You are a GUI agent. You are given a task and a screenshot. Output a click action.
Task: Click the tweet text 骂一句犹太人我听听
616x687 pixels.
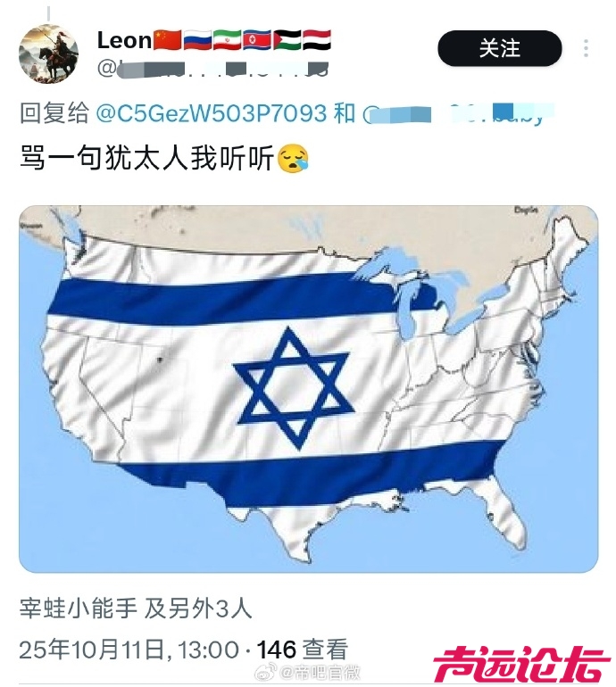point(147,158)
